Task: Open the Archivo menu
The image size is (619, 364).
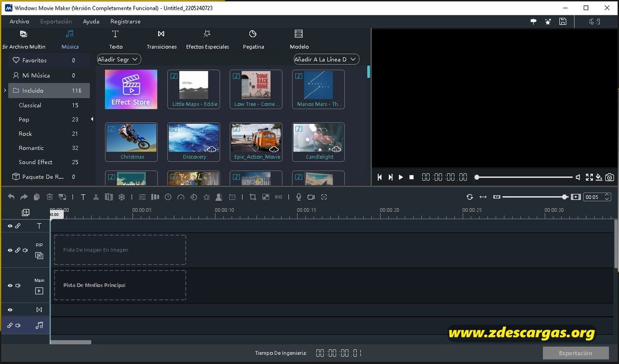Action: (x=19, y=21)
